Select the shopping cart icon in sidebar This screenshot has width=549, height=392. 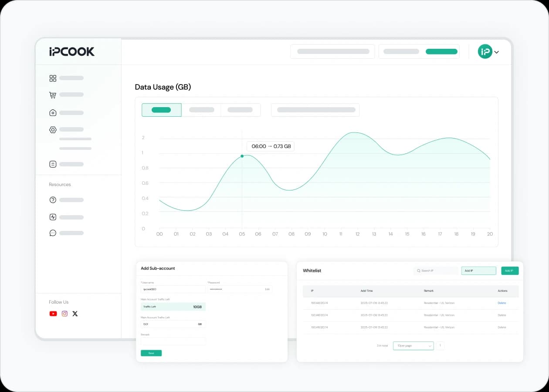[53, 95]
